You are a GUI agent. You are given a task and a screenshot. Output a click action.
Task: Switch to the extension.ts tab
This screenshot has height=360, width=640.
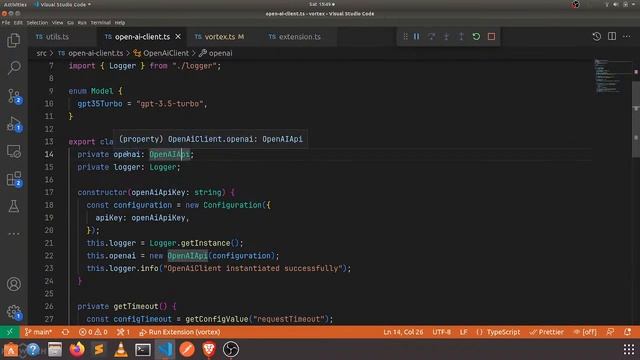[299, 37]
